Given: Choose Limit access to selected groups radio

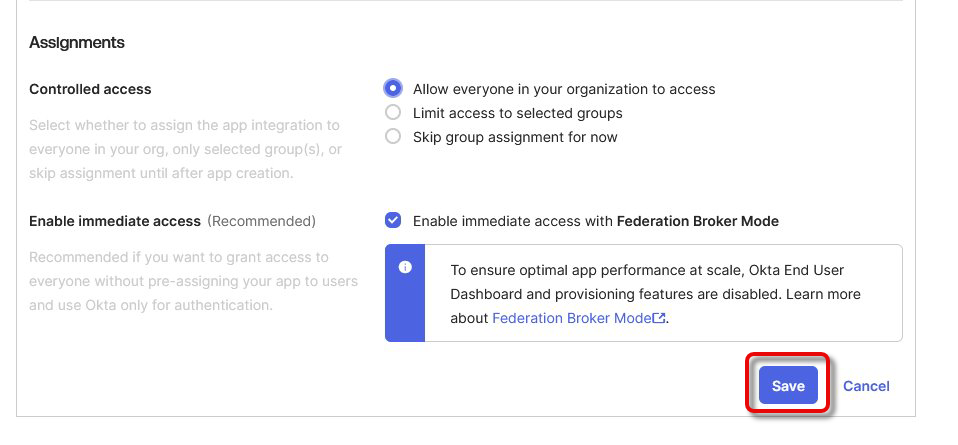Looking at the screenshot, I should tap(393, 113).
